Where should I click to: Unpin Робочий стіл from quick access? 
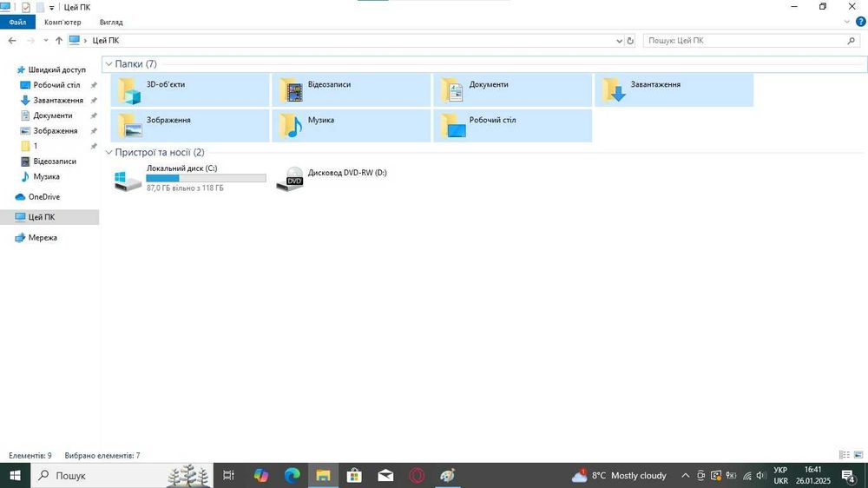point(94,85)
